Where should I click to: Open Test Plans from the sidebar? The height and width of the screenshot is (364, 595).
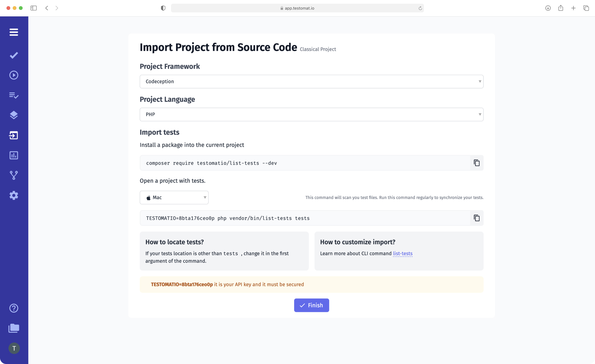click(x=14, y=95)
